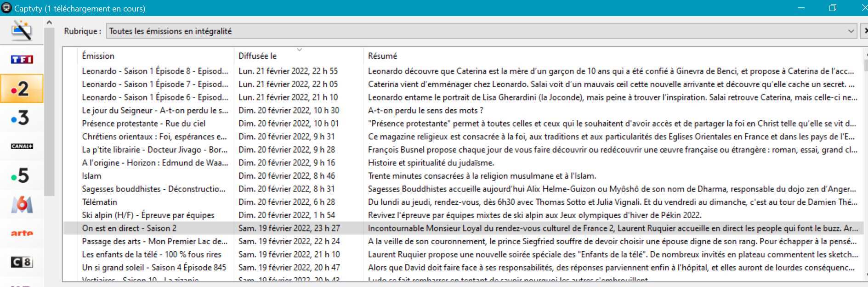Viewport: 868px width, 287px height.
Task: Select the Islam program row
Action: point(463,176)
